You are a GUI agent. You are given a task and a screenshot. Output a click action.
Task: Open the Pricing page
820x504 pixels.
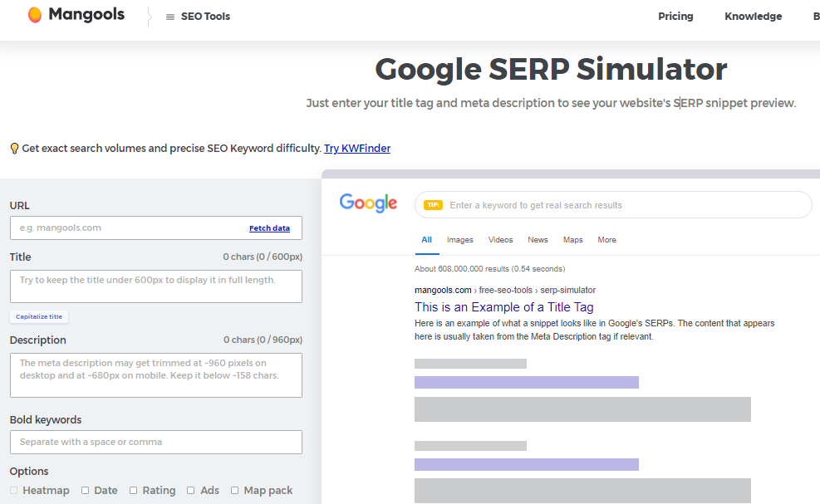coord(675,17)
